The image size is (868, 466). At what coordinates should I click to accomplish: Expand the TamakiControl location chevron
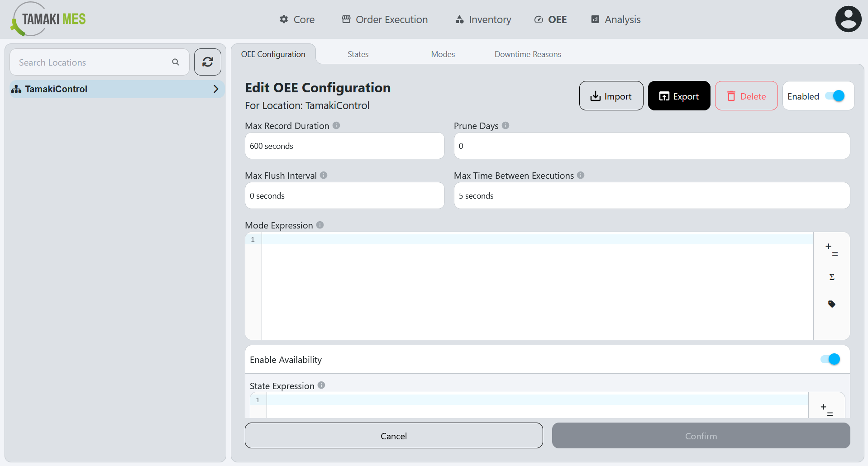[x=216, y=89]
